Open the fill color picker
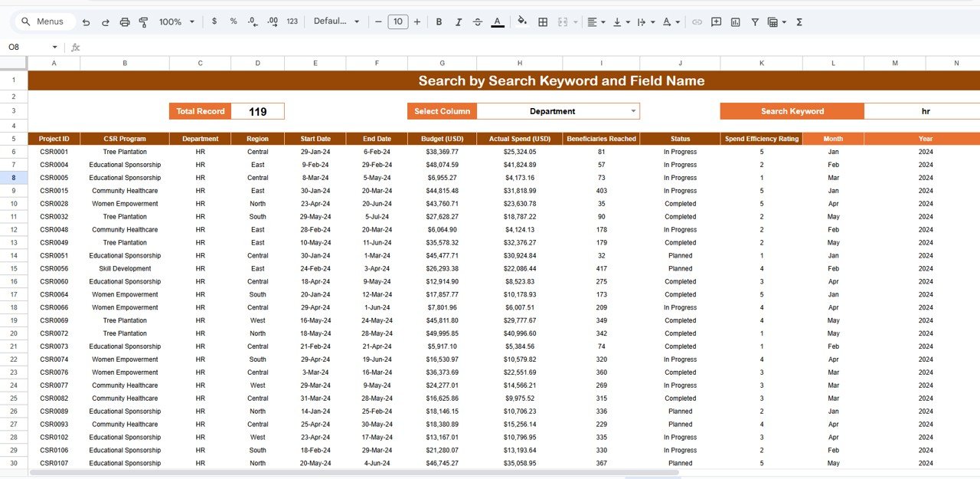 click(522, 22)
